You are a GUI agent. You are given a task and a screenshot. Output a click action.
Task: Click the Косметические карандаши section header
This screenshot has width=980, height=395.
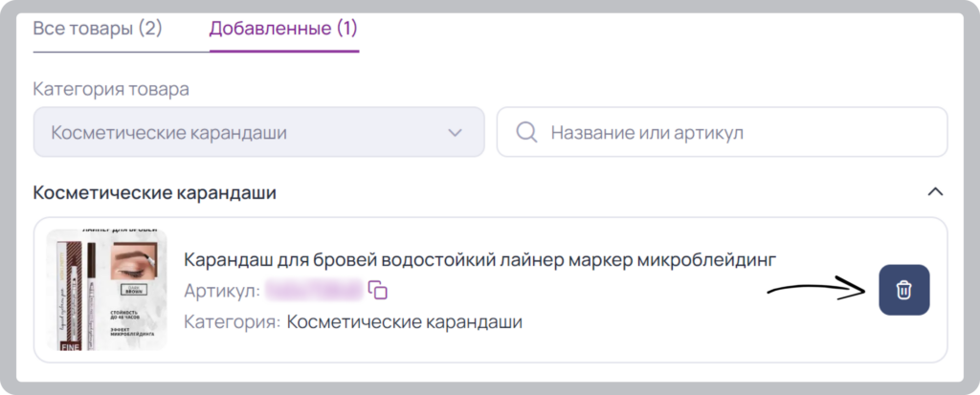click(154, 192)
